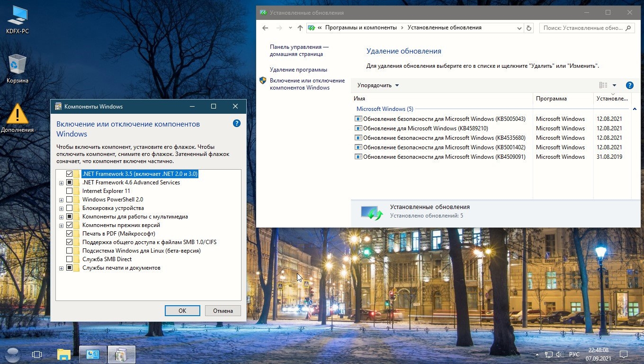Viewport: 644px width, 364px height.
Task: Open the Упорядочить dropdown menu
Action: (x=378, y=85)
